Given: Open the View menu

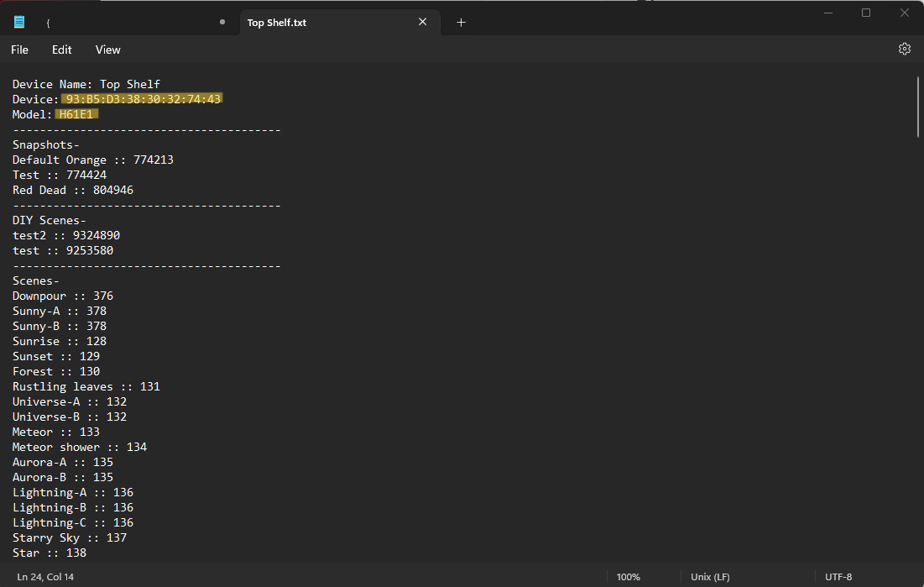Looking at the screenshot, I should point(107,50).
